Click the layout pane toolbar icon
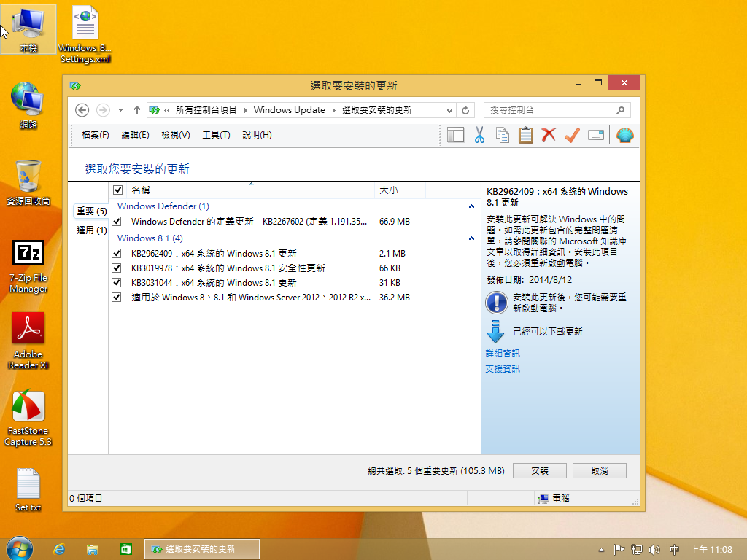This screenshot has width=747, height=560. 456,135
